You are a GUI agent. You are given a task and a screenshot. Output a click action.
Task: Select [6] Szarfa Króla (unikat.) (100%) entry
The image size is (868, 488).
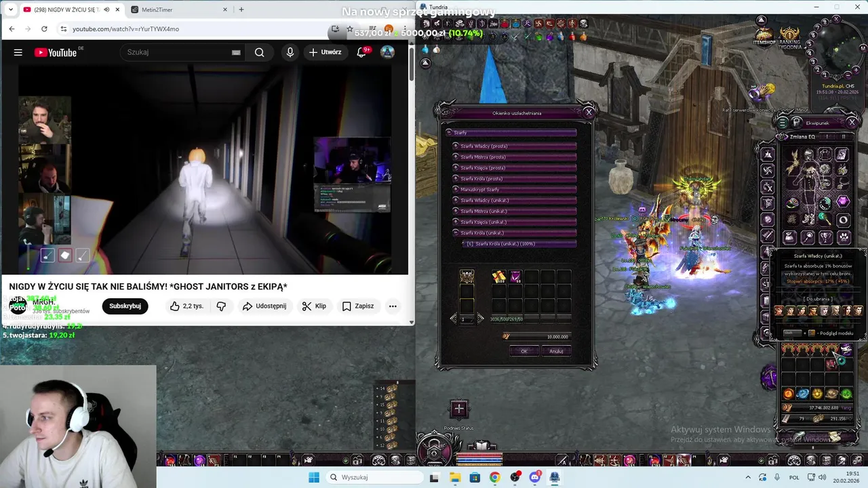519,244
